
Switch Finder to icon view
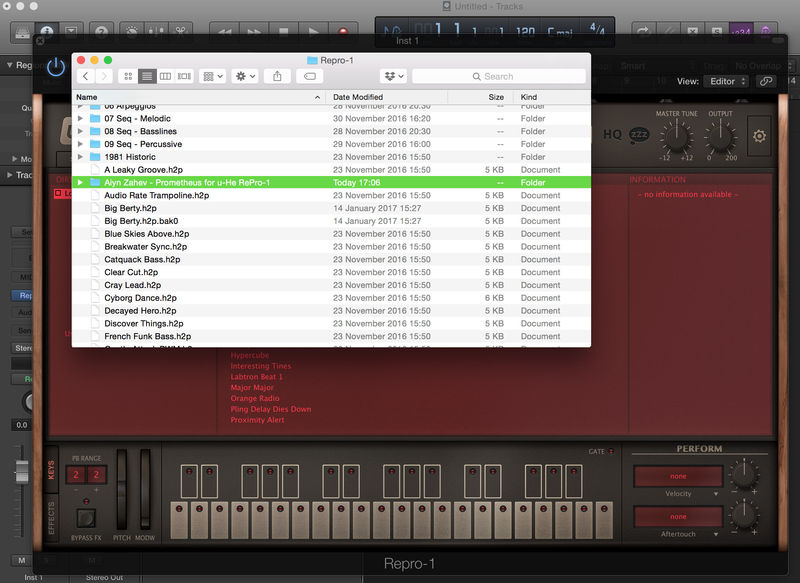128,76
